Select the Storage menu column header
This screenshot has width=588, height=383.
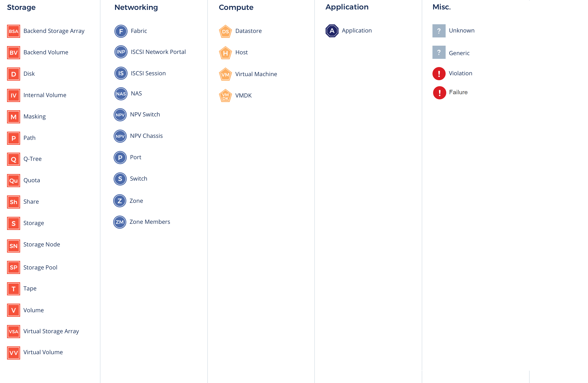(22, 6)
